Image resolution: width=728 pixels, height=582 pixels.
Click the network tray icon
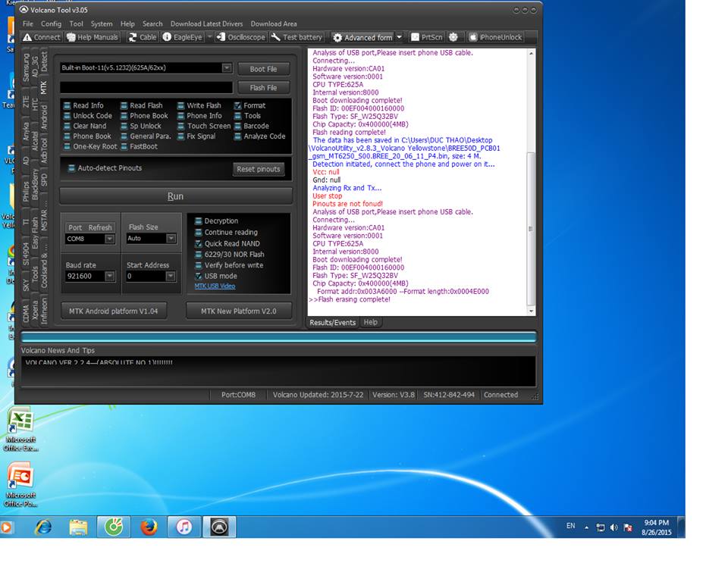coord(601,527)
